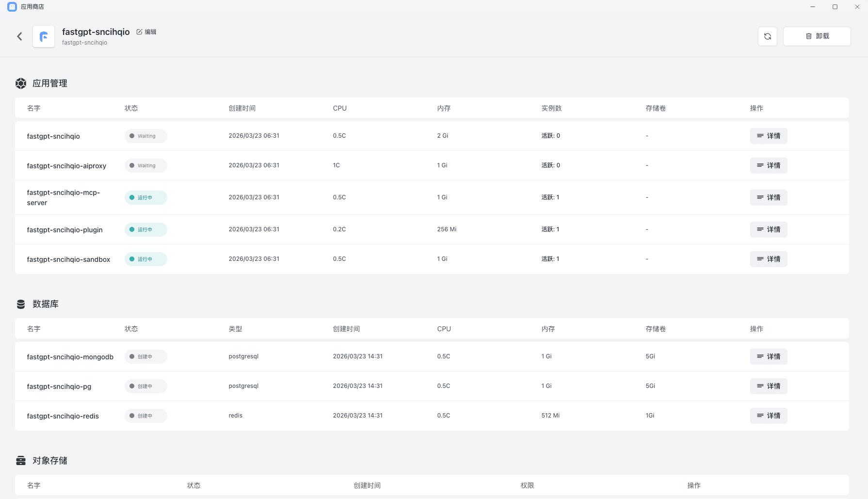This screenshot has height=499, width=868.
Task: Open 详情 for fastgpt-sncihqio-plugin
Action: [769, 229]
